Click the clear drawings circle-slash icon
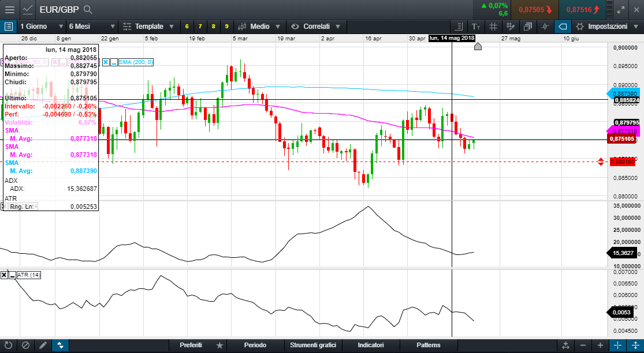This screenshot has height=353, width=644. coord(25,345)
